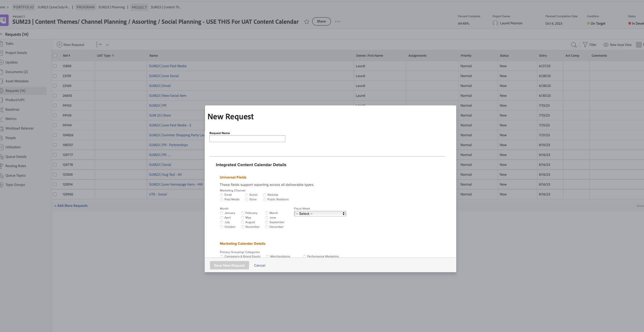This screenshot has width=644, height=332.
Task: Click the favorite star icon beside project title
Action: coord(307,22)
